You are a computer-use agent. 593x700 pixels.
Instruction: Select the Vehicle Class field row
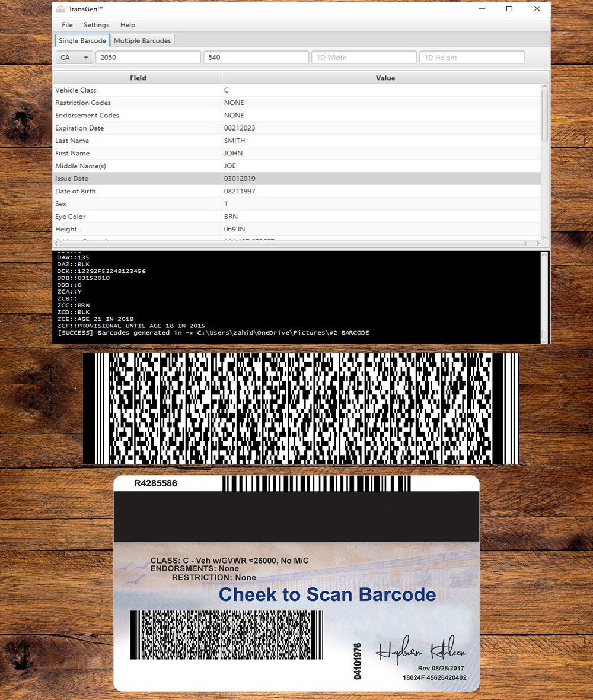(x=296, y=90)
